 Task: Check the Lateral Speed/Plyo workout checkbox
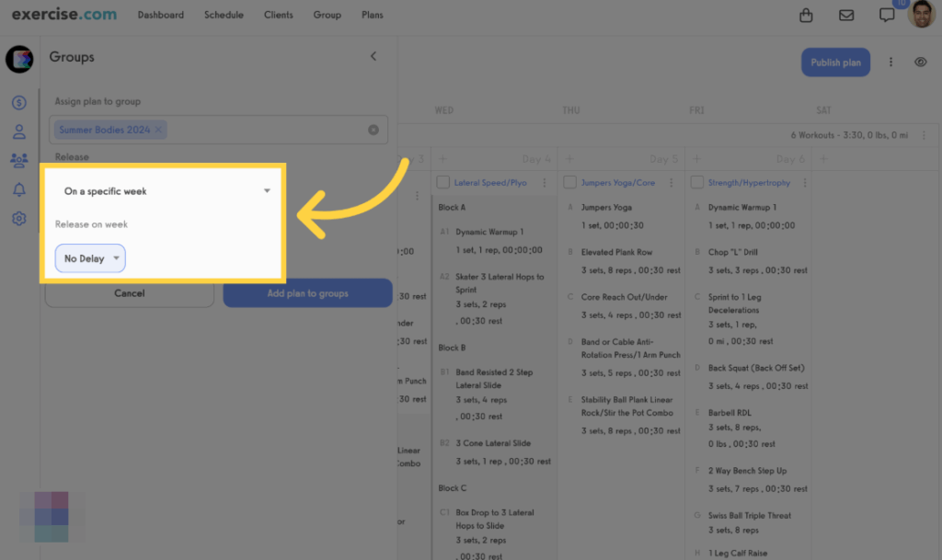pyautogui.click(x=442, y=183)
